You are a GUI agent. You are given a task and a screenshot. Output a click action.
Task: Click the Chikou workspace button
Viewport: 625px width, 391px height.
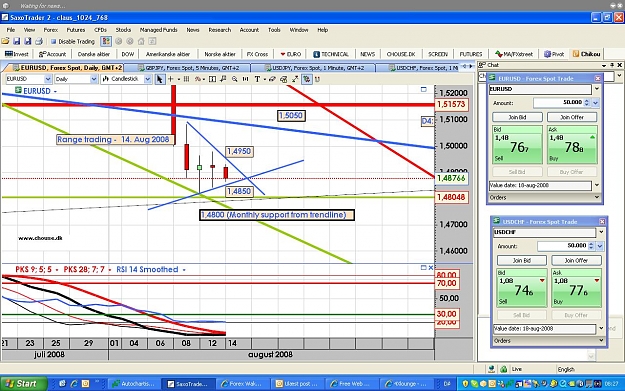point(586,54)
